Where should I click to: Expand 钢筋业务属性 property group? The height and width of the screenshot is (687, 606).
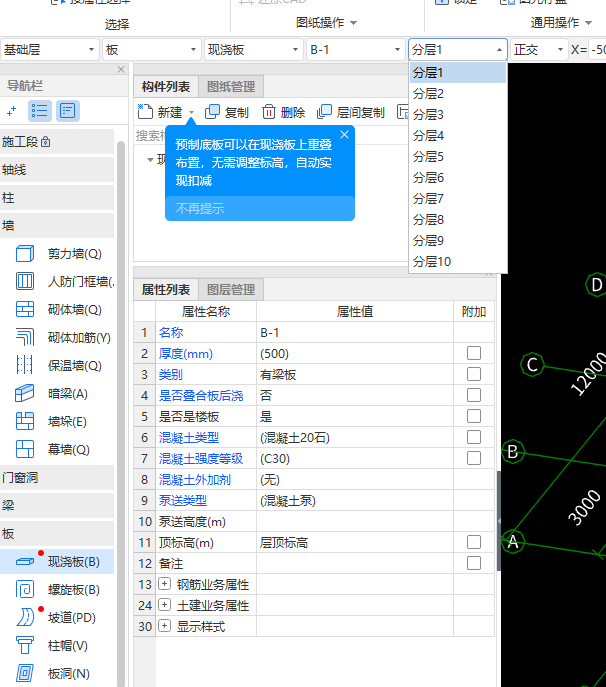pyautogui.click(x=164, y=584)
